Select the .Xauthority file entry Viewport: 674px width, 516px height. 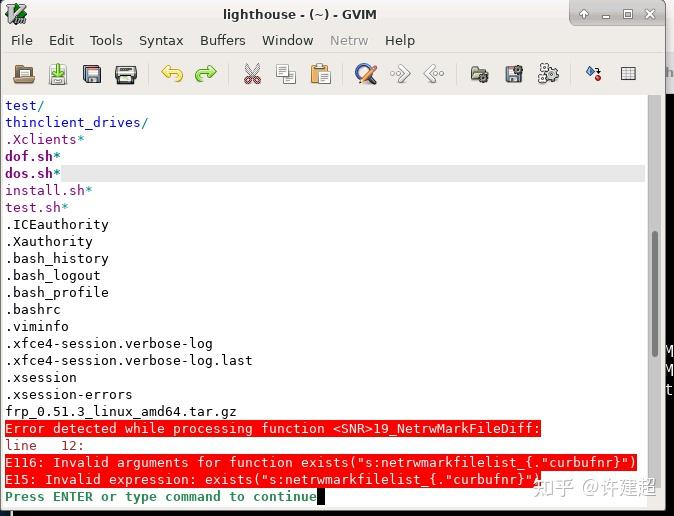pos(49,241)
